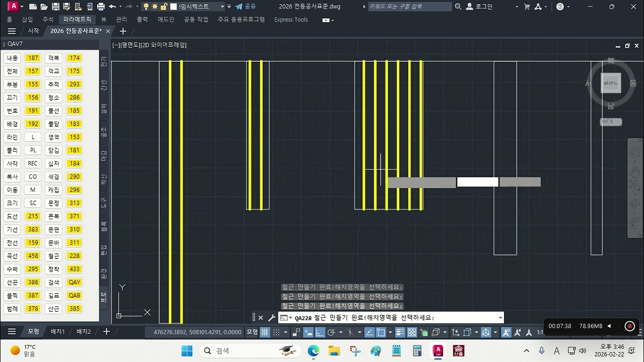Create a new drawing from quick access toolbar
The image size is (644, 362).
click(33, 7)
